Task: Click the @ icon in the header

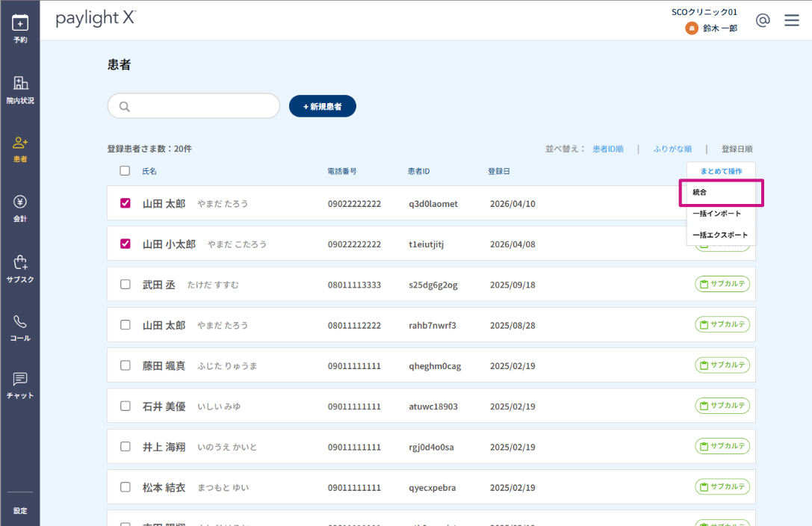Action: pyautogui.click(x=763, y=20)
